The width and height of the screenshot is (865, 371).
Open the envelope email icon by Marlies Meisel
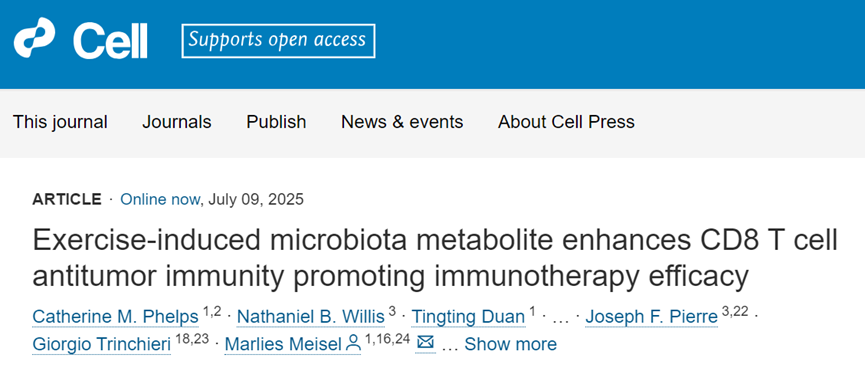tap(425, 343)
